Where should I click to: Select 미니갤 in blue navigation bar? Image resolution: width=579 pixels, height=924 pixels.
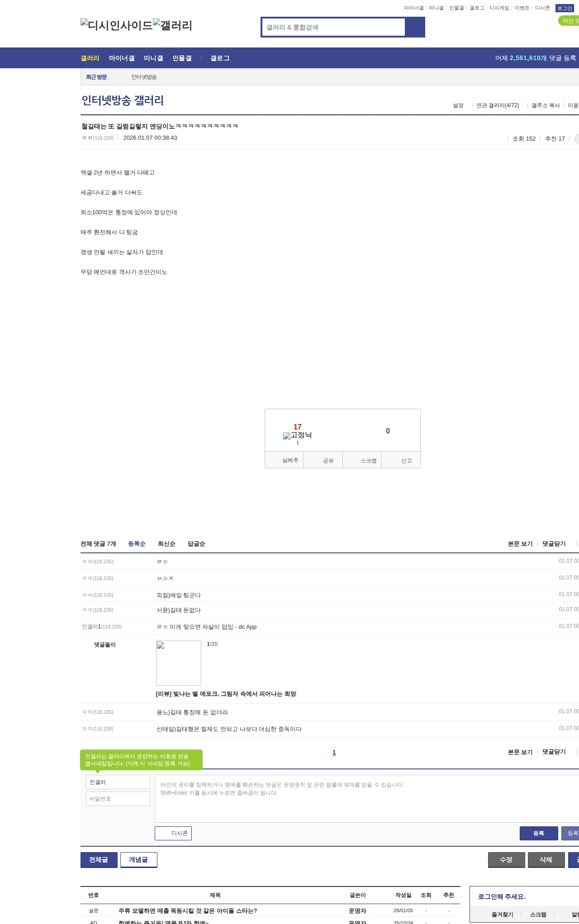coord(153,58)
